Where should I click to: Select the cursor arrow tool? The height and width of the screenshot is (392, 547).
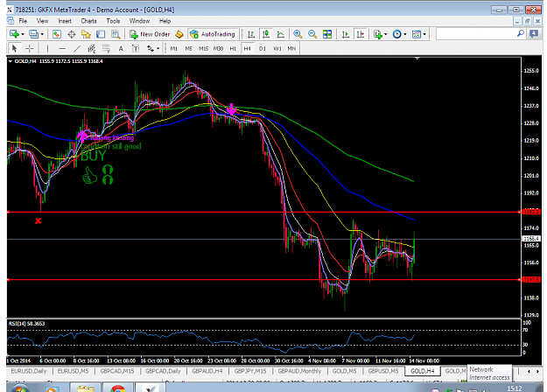point(14,48)
